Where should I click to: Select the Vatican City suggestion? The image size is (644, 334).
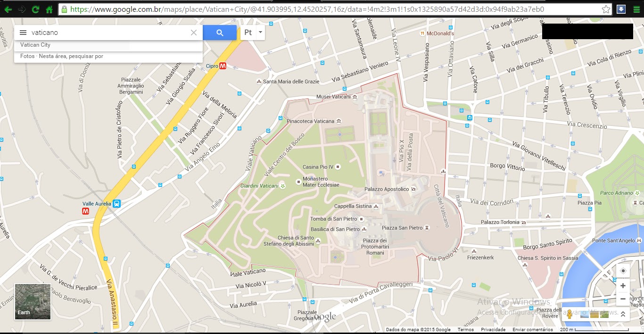coord(108,45)
